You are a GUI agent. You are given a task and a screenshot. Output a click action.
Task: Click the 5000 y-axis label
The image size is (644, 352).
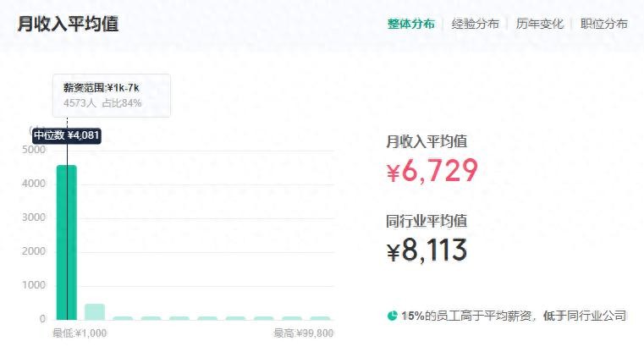click(34, 150)
